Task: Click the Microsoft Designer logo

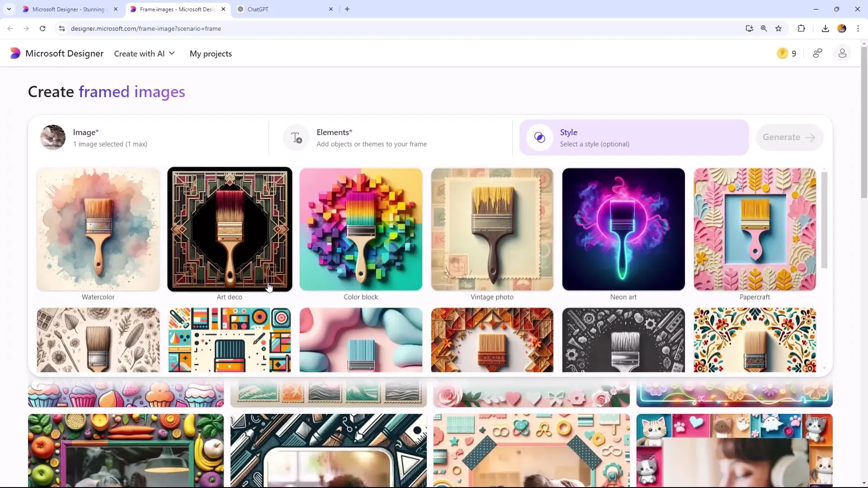Action: click(x=14, y=54)
